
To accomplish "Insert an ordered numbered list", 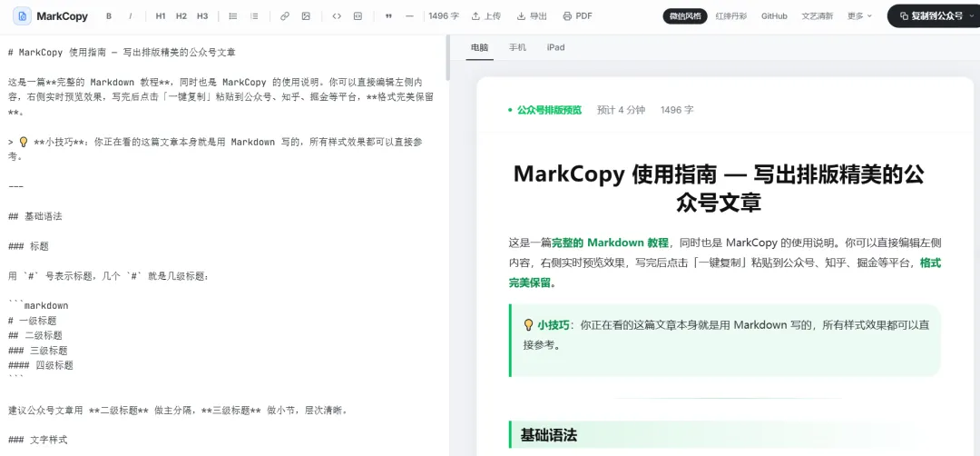I will [254, 16].
